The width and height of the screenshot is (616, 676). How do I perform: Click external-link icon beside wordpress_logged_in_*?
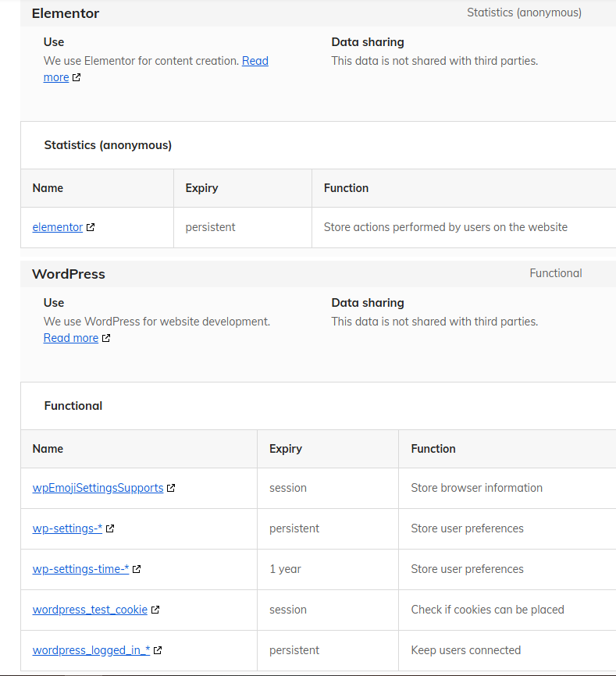(x=158, y=650)
